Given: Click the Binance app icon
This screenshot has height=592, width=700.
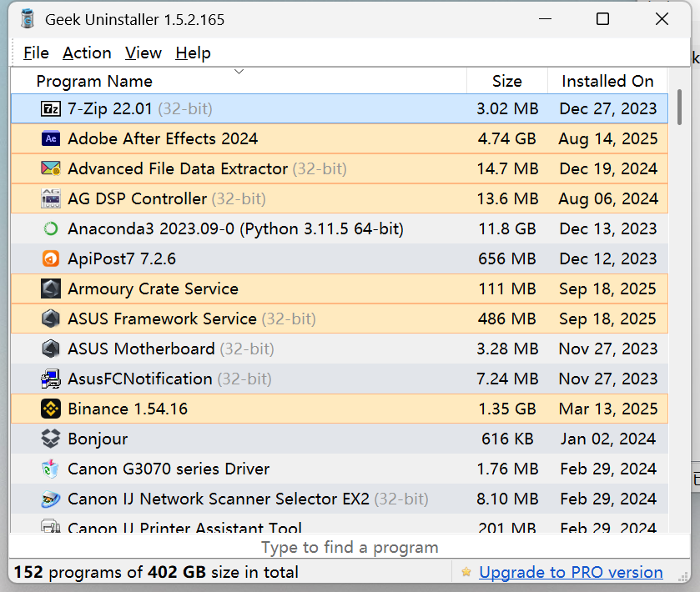Looking at the screenshot, I should pyautogui.click(x=50, y=409).
